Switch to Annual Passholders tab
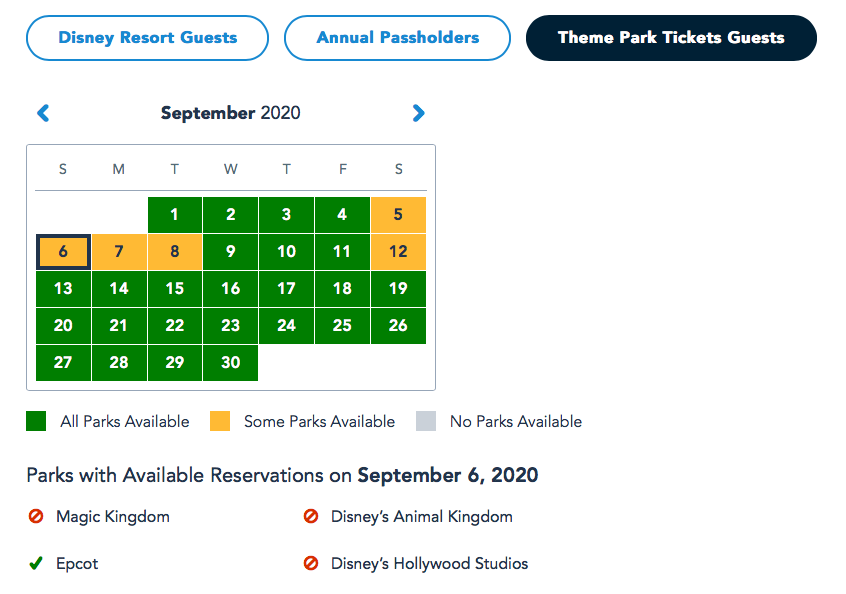Screen dimensions: 846x594 [398, 39]
